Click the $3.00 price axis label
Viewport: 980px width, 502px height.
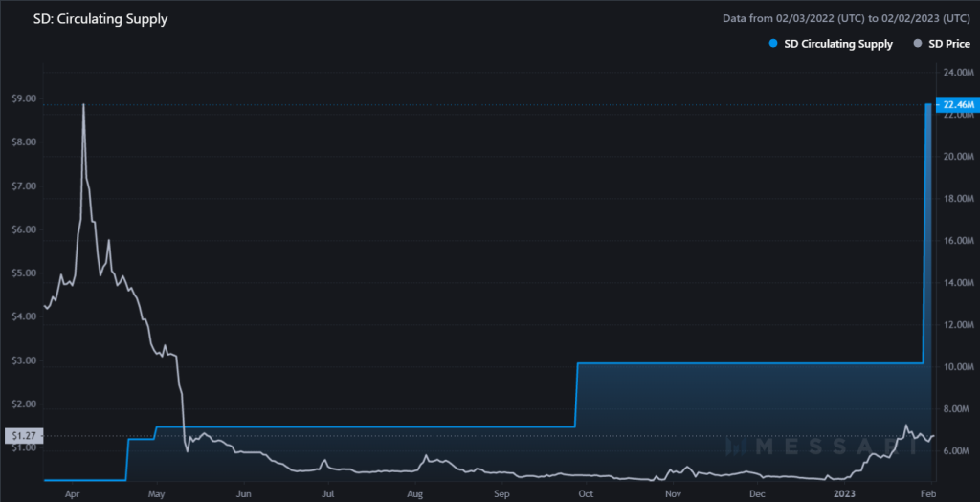coord(24,360)
